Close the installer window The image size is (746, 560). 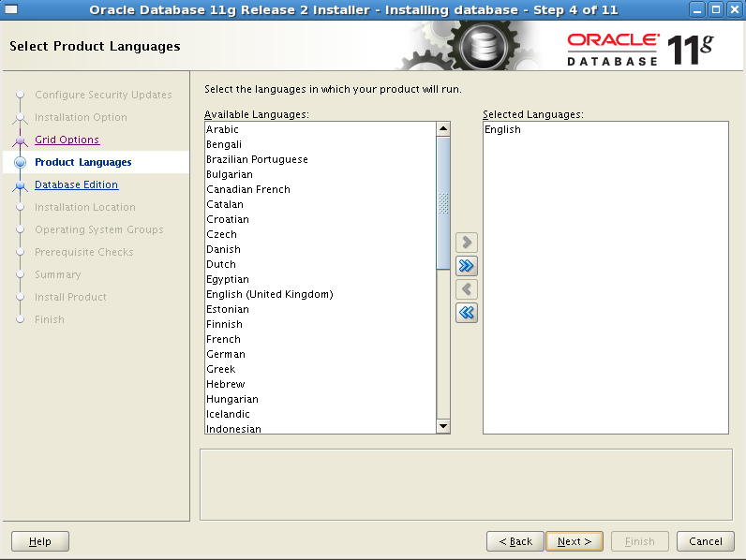pos(735,9)
